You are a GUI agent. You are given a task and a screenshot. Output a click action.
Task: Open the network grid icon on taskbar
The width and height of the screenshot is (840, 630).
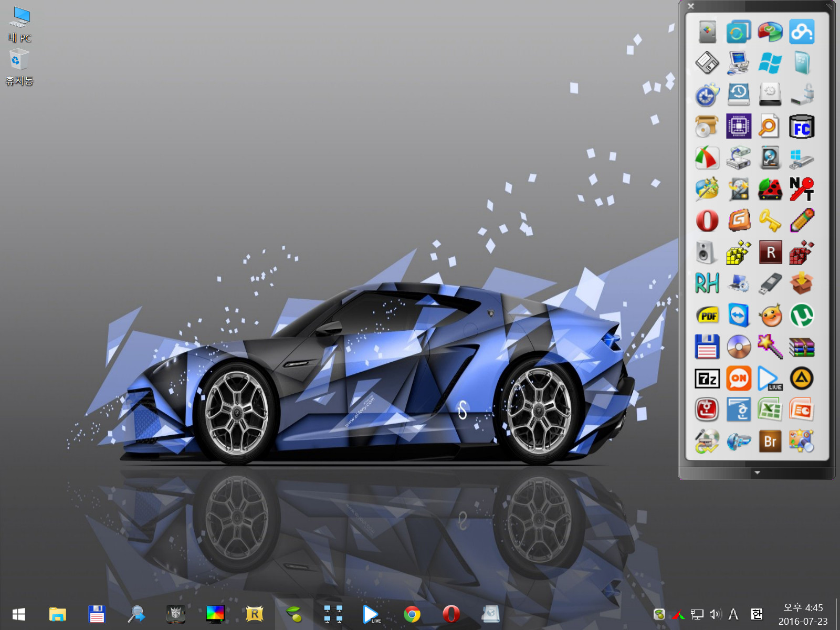(x=333, y=614)
